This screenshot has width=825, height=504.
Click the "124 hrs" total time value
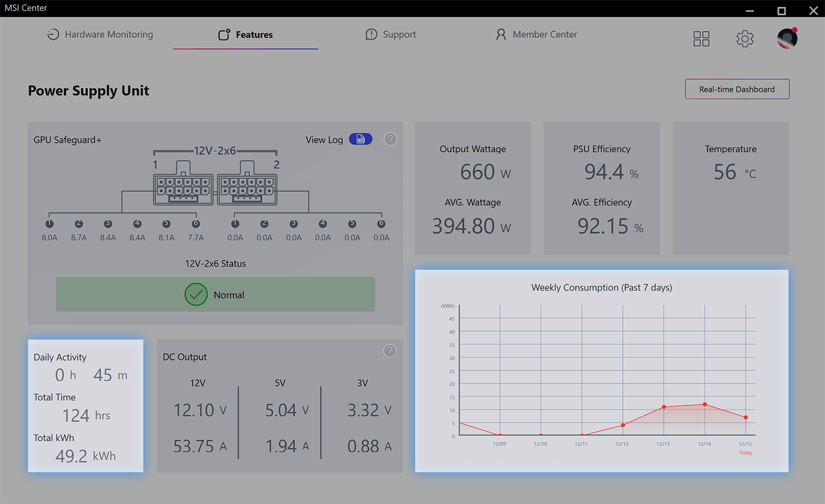pos(86,416)
